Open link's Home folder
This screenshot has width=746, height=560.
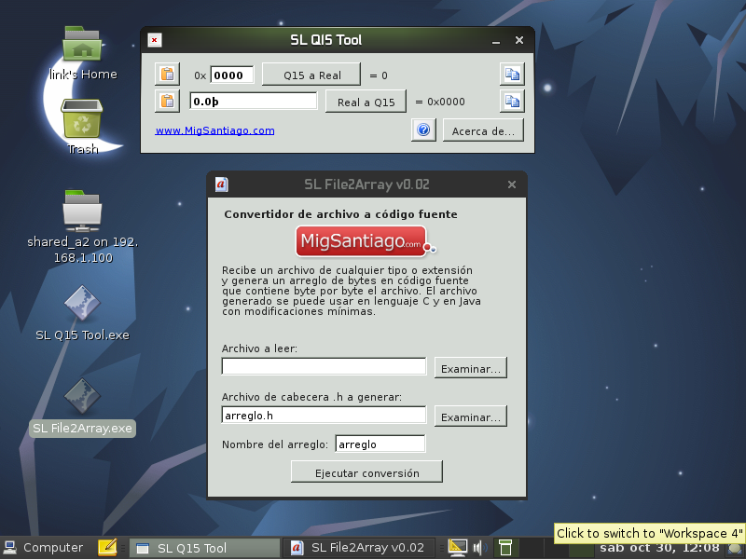click(x=82, y=51)
